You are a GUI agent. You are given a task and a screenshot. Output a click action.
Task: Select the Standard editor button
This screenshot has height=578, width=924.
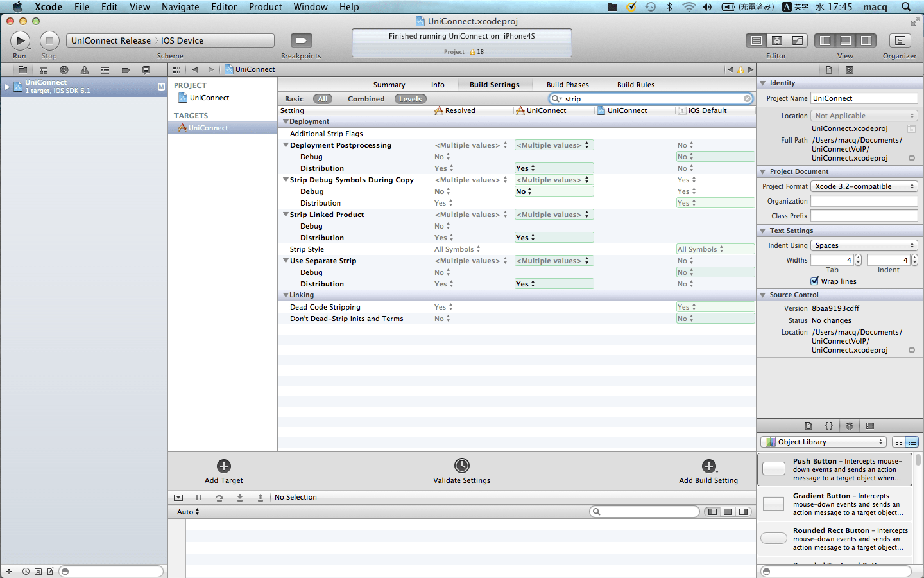(757, 40)
